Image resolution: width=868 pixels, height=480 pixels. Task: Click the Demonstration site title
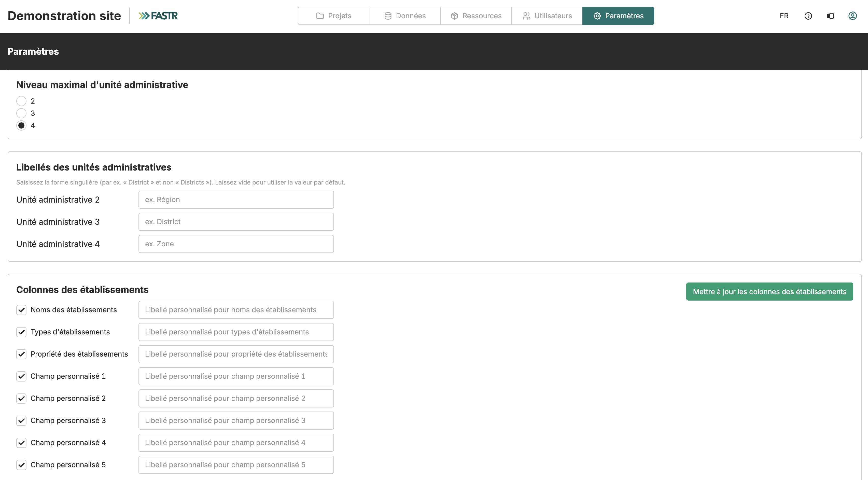click(x=64, y=16)
